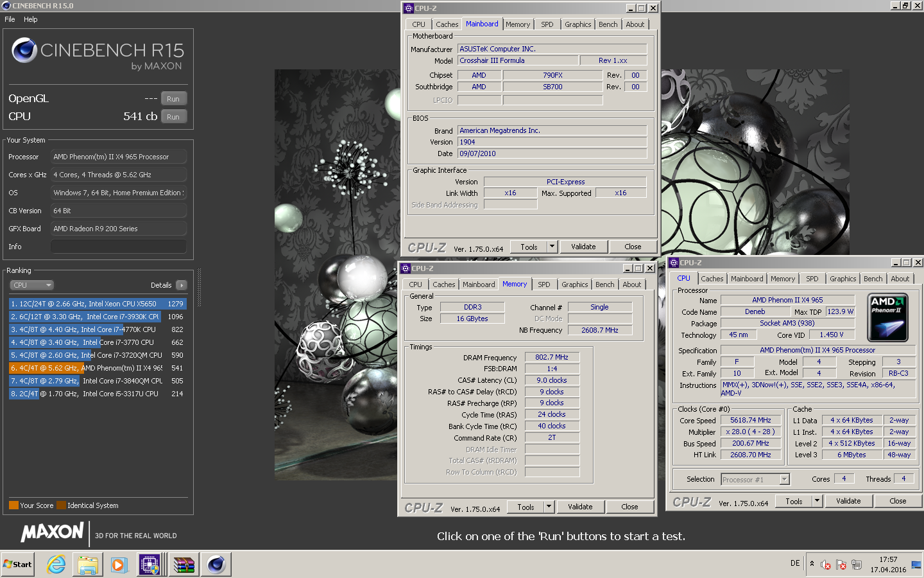Click the DE language indicator
Image resolution: width=924 pixels, height=578 pixels.
click(795, 563)
